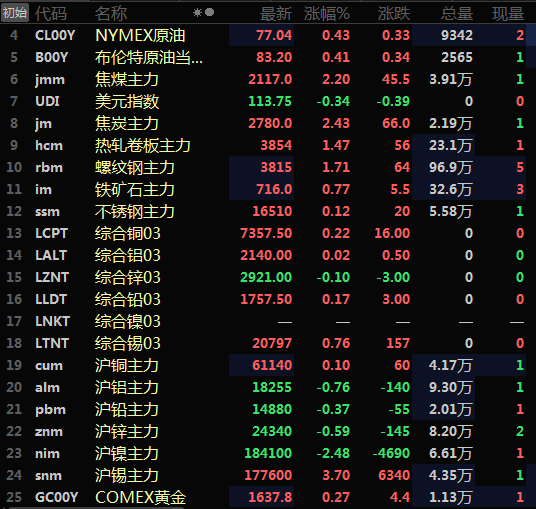Image resolution: width=536 pixels, height=509 pixels.
Task: Click the 焦煤主力 name
Action: pos(127,79)
